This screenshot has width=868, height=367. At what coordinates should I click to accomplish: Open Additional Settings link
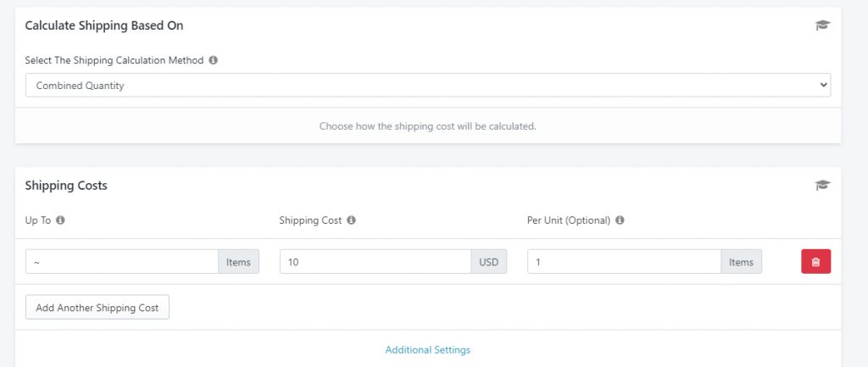428,350
